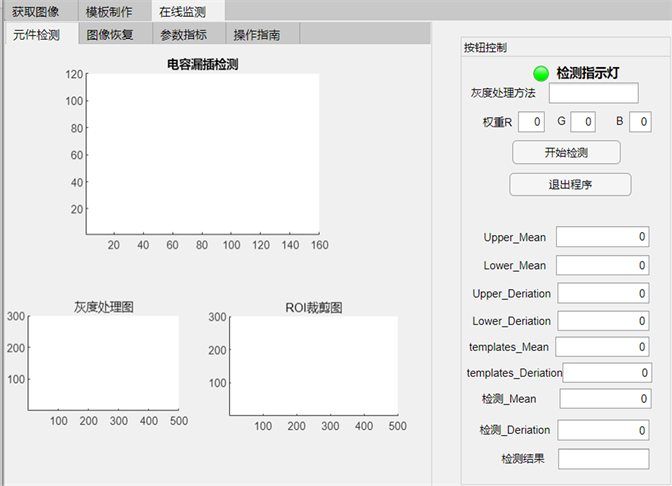Click the 退出程序 button
The height and width of the screenshot is (486, 672).
pos(570,184)
